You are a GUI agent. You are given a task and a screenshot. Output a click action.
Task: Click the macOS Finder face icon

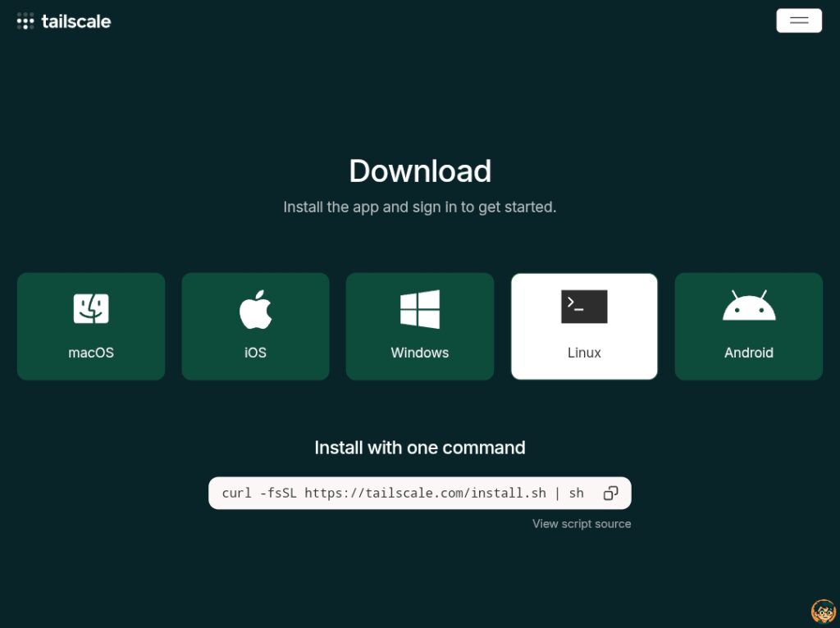[x=91, y=308]
